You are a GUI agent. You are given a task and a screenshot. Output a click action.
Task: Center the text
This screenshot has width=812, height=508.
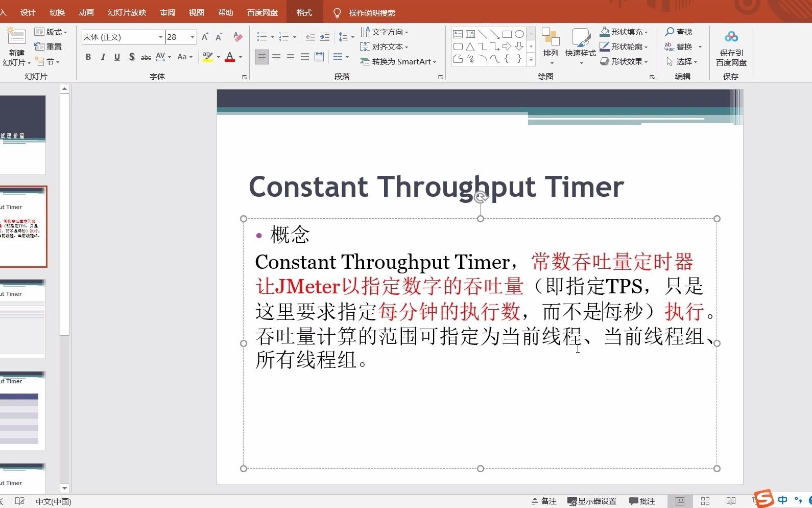(x=276, y=57)
